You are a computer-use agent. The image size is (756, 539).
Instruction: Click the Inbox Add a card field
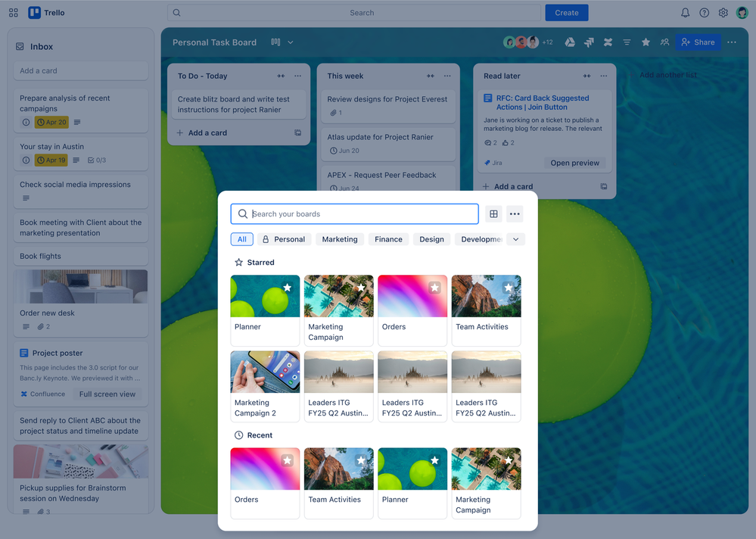point(81,71)
